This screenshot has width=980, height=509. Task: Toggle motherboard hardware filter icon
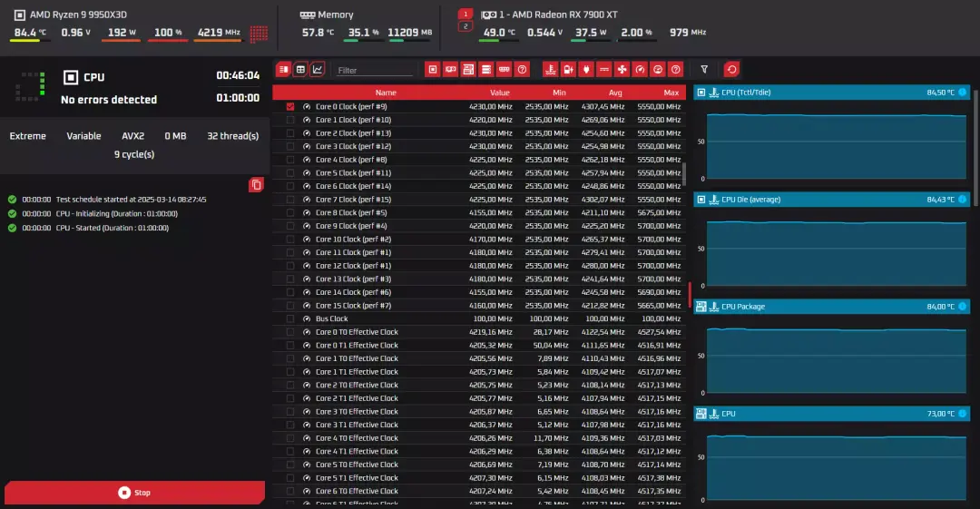468,69
